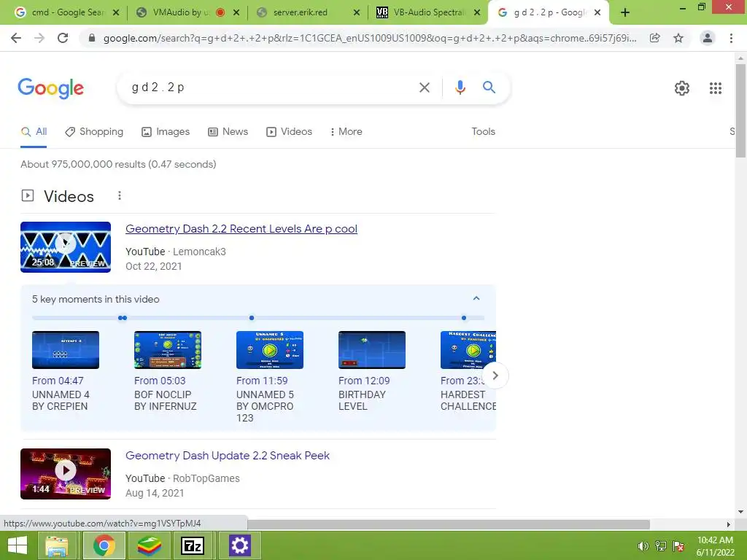The image size is (747, 560).
Task: Play the 25:08 video thumbnail preview
Action: pos(66,247)
